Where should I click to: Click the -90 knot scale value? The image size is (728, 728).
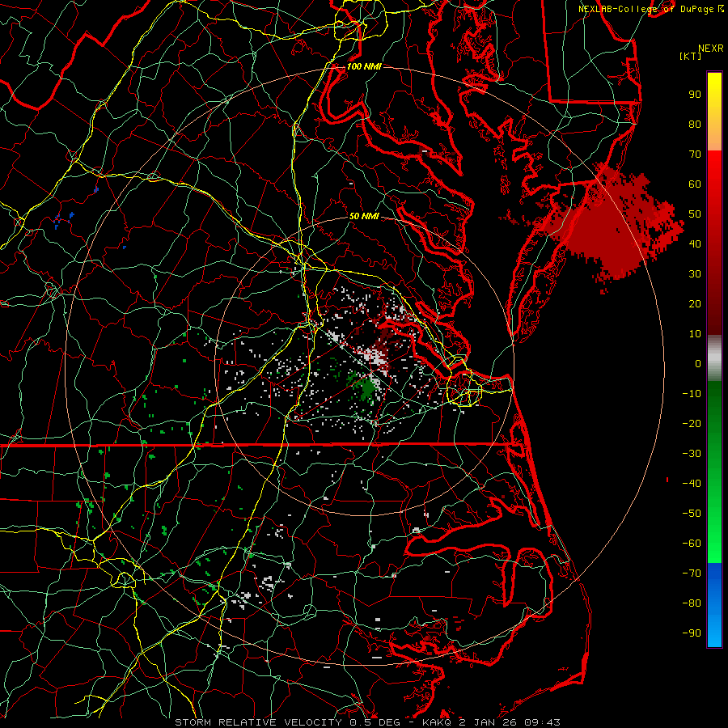[x=692, y=633]
